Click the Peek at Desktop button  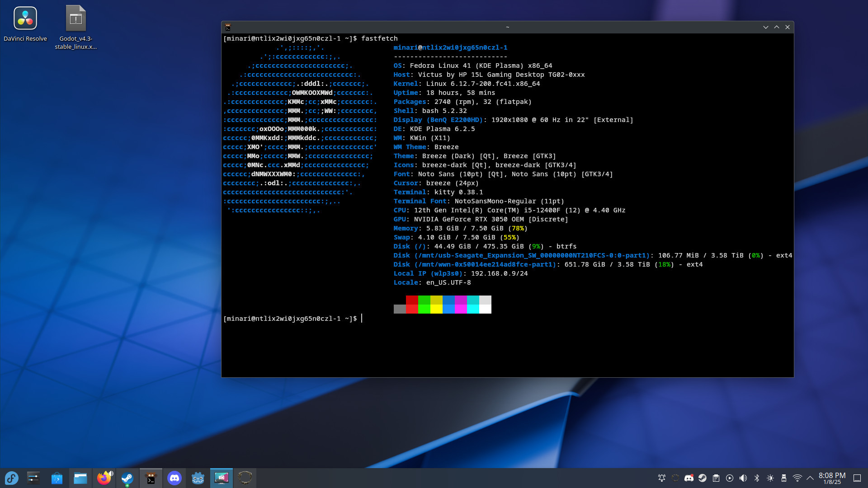click(x=857, y=478)
